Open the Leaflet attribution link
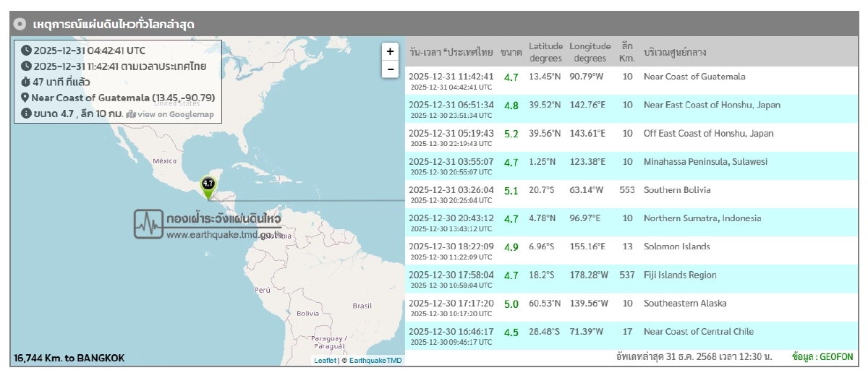The width and height of the screenshot is (868, 386). click(x=325, y=360)
